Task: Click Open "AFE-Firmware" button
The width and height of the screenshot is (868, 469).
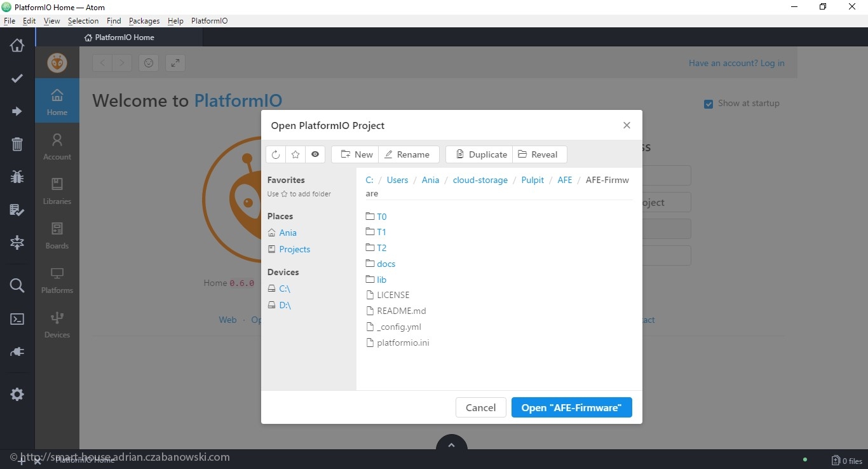Action: pos(572,407)
